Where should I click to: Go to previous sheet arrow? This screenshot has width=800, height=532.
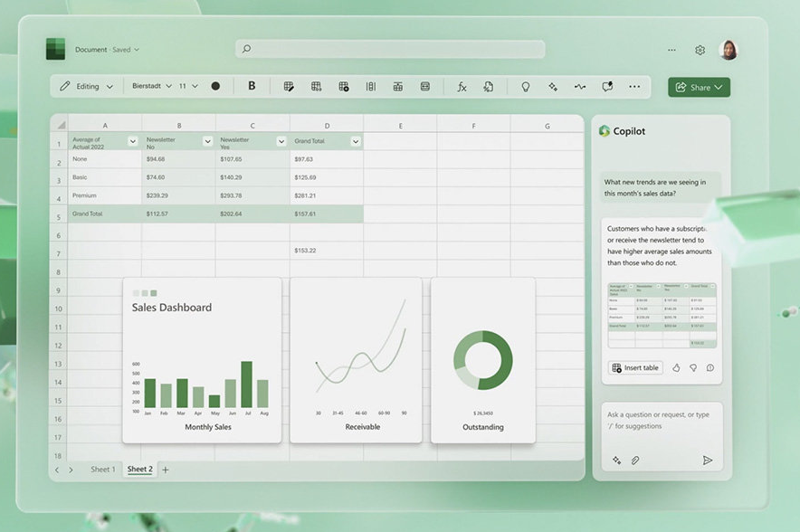coord(57,470)
